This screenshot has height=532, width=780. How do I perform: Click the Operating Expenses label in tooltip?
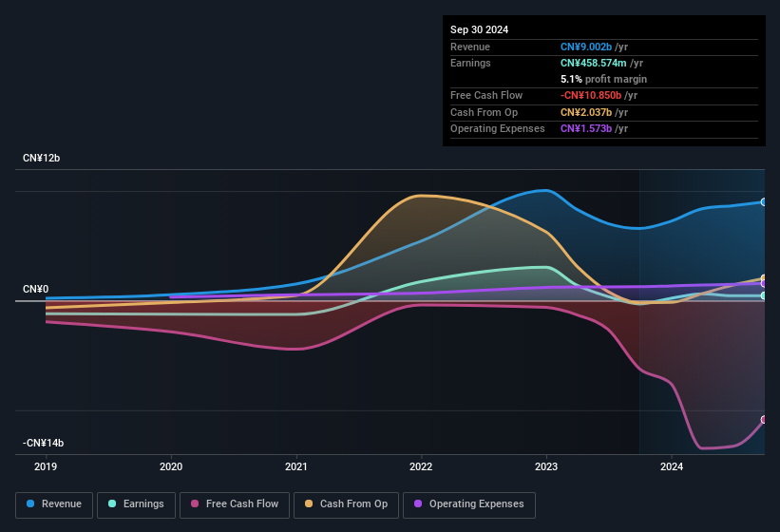click(x=498, y=128)
